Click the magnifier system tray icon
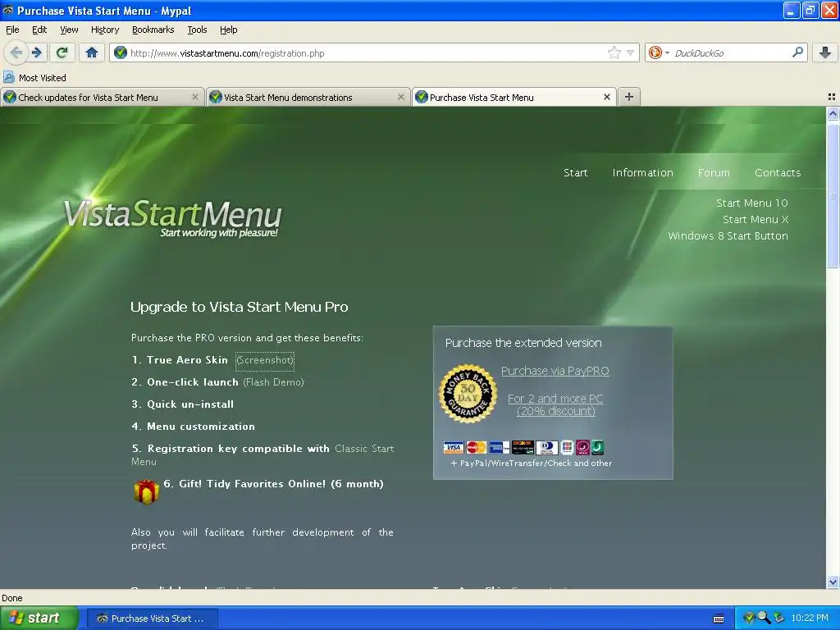 (764, 618)
